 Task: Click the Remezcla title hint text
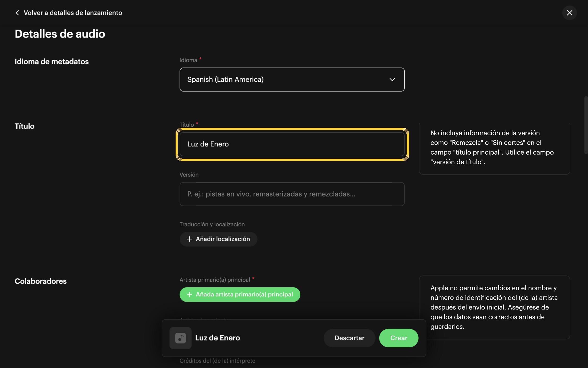pyautogui.click(x=492, y=147)
